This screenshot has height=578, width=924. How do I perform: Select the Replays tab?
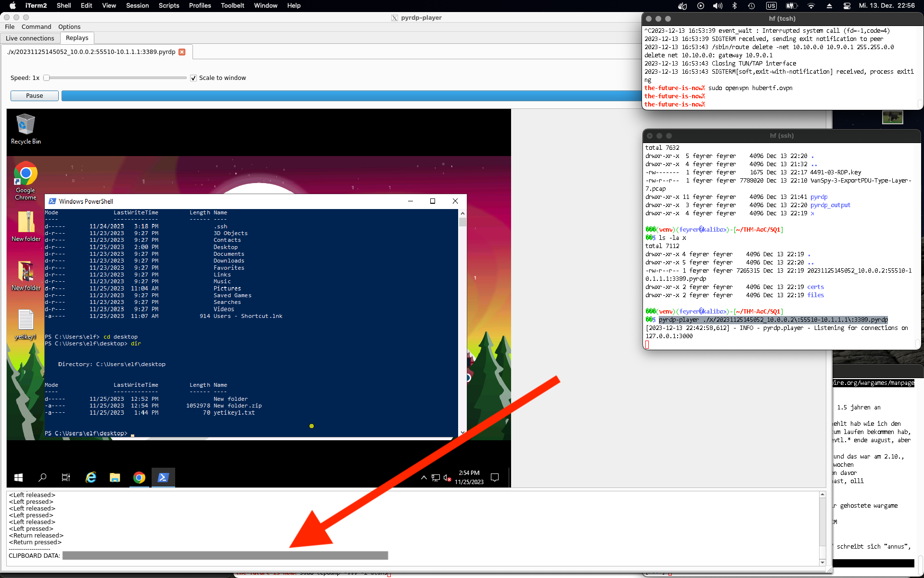click(x=77, y=38)
